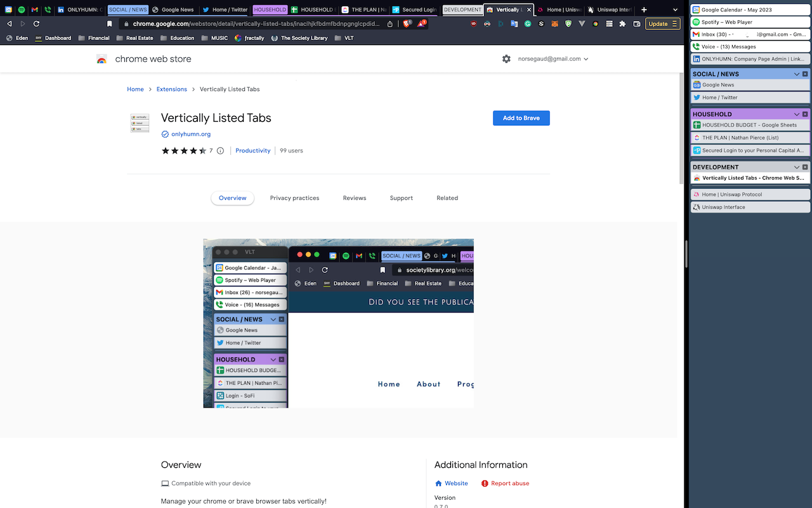Screen dimensions: 812x508
Task: Switch to the Reviews tab
Action: click(354, 197)
